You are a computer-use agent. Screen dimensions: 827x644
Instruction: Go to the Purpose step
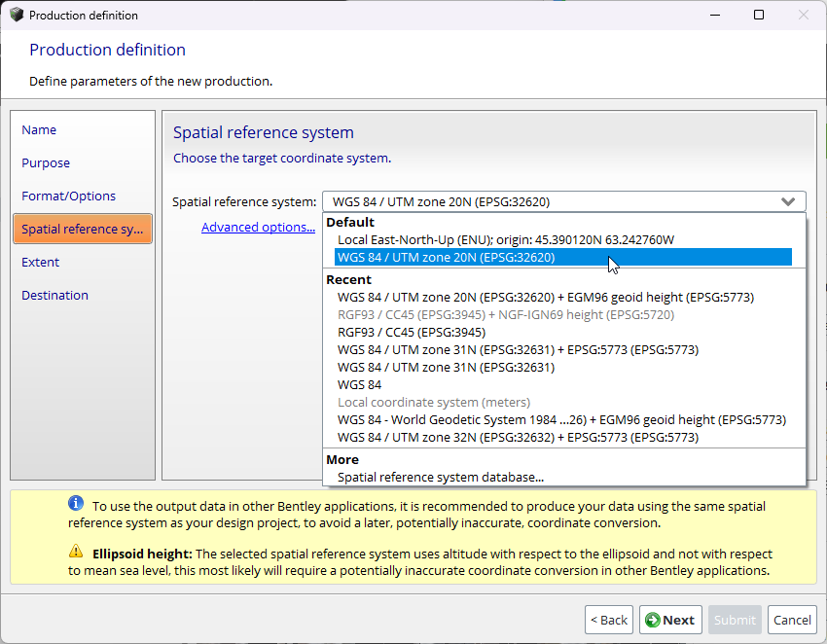(x=46, y=163)
